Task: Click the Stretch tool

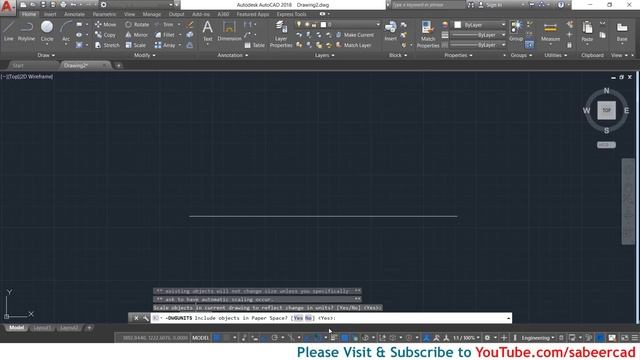Action: [x=107, y=45]
